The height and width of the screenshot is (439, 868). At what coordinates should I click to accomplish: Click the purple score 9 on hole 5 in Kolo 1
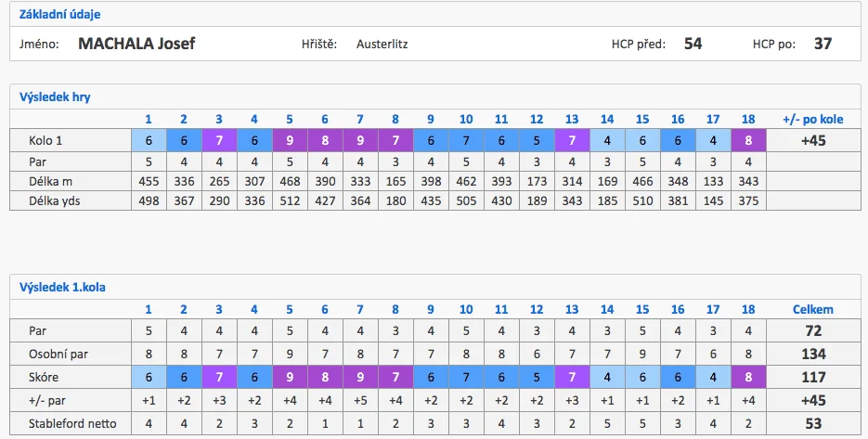coord(290,141)
